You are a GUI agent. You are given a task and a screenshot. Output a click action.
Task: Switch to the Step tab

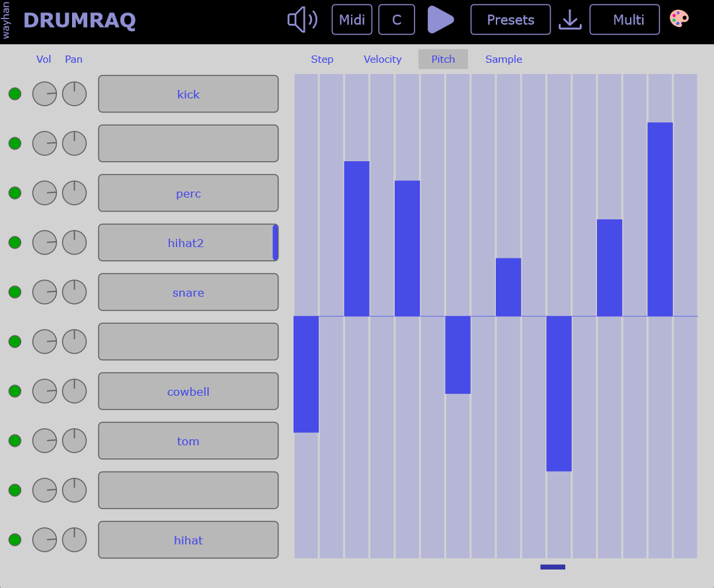click(322, 59)
